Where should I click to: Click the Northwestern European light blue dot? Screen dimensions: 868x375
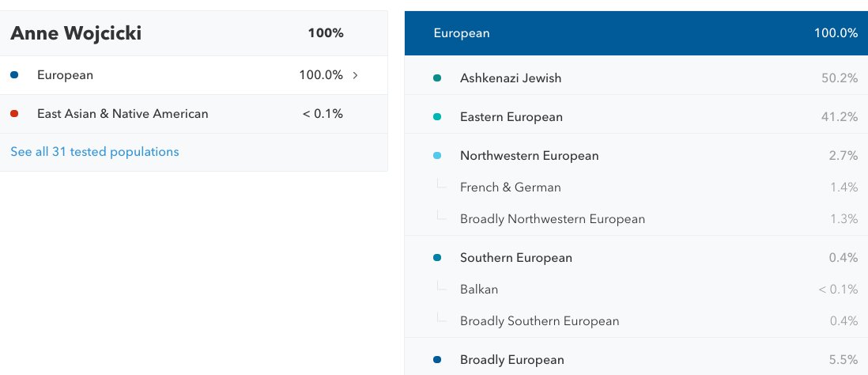pyautogui.click(x=437, y=156)
